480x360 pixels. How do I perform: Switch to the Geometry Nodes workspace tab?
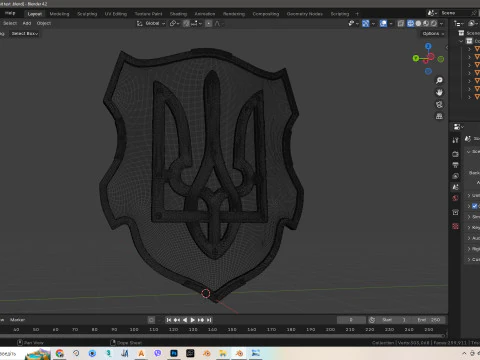pos(305,14)
